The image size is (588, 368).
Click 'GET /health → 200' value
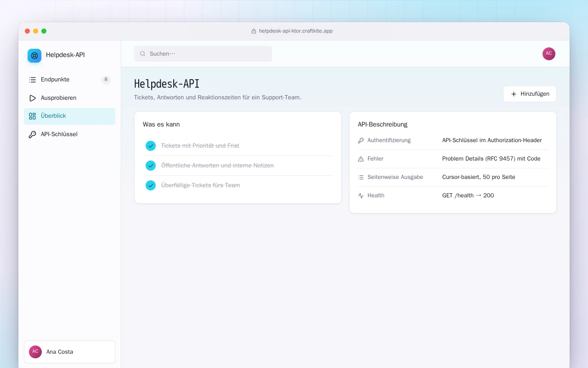tap(468, 195)
